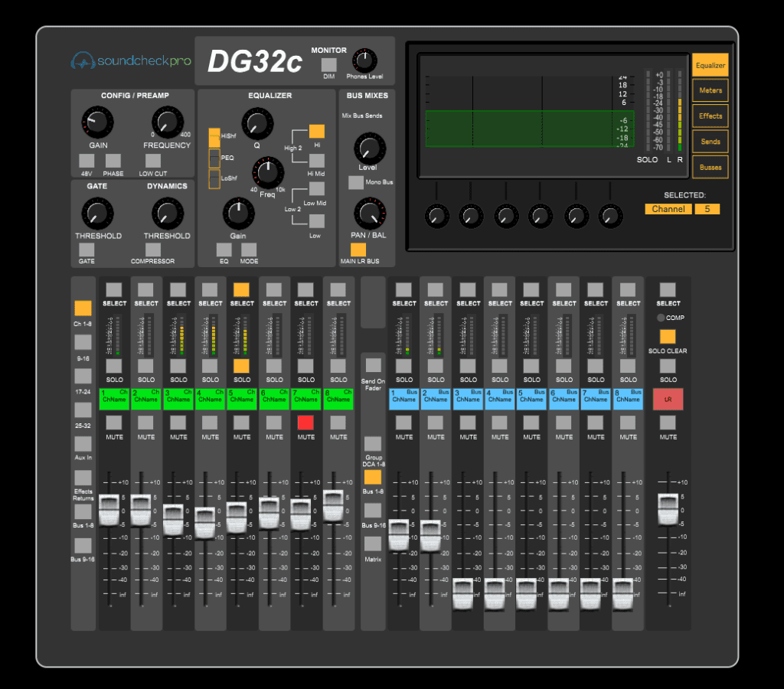784x689 pixels.
Task: Click the soundcheckpro logo
Action: (131, 61)
